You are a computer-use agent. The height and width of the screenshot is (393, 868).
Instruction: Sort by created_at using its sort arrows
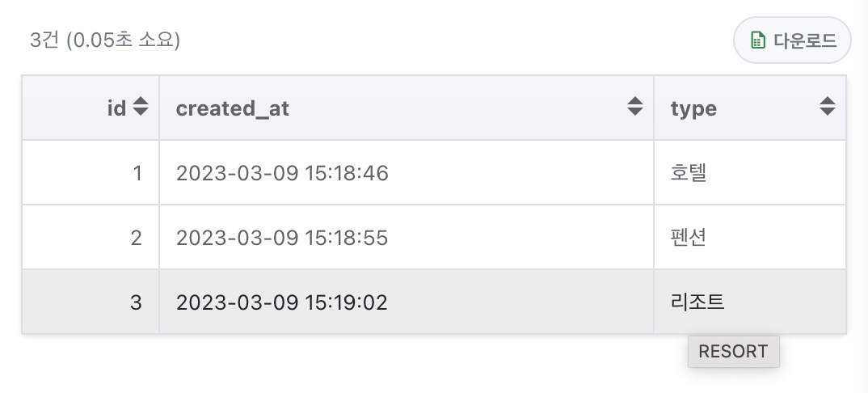[x=635, y=106]
